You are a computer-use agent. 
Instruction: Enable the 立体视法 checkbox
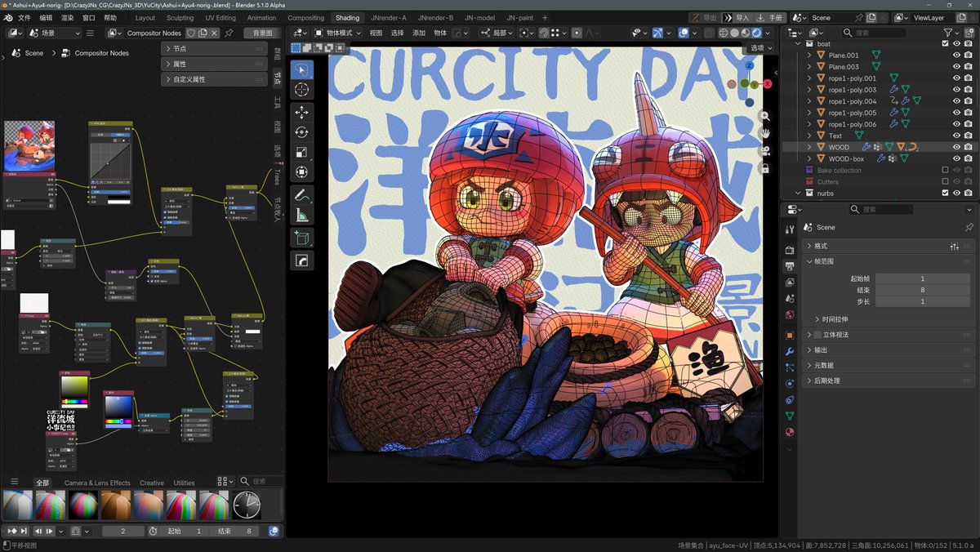coord(816,335)
